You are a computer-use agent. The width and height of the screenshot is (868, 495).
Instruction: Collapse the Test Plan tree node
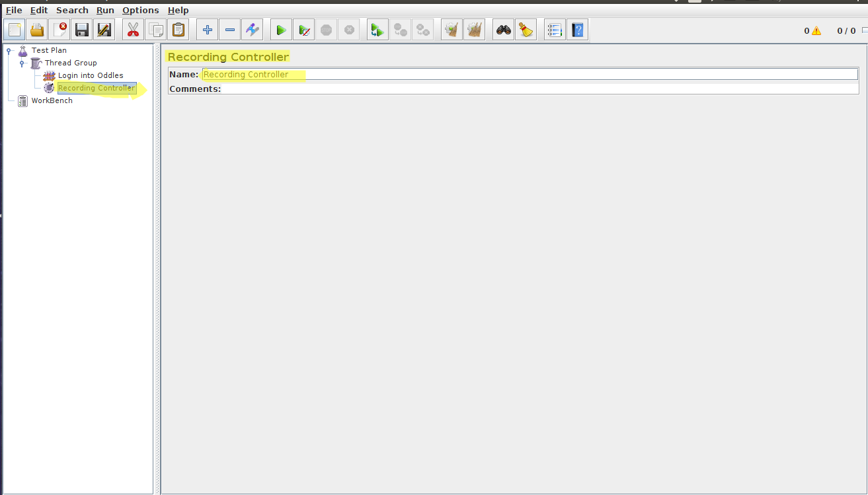[9, 50]
